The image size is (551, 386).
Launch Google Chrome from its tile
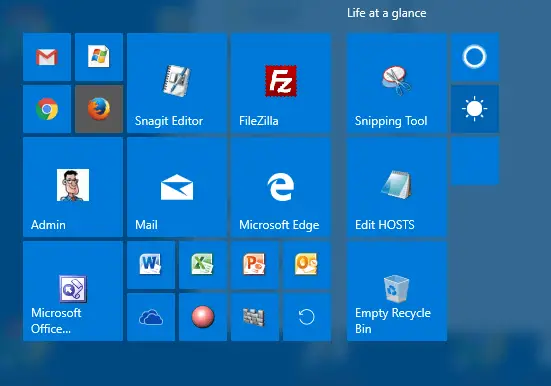[x=47, y=109]
